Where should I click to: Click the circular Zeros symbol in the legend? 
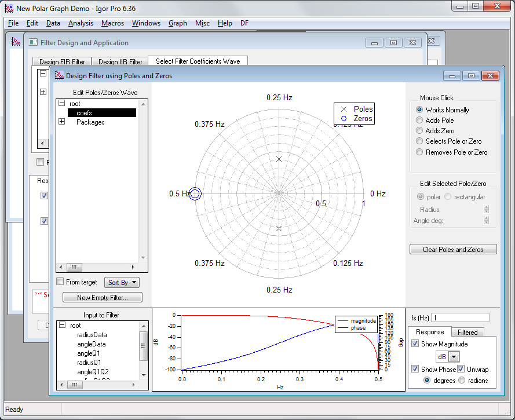(x=343, y=118)
